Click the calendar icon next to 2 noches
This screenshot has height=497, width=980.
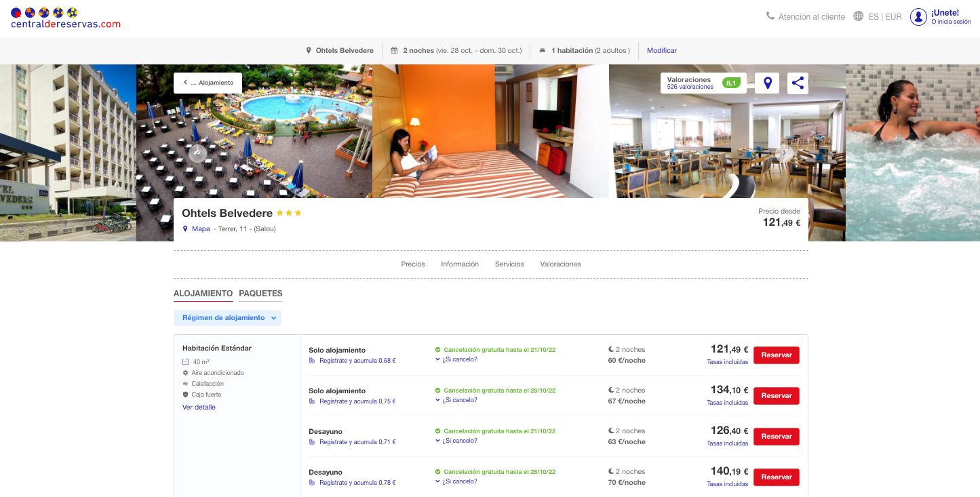pos(394,50)
